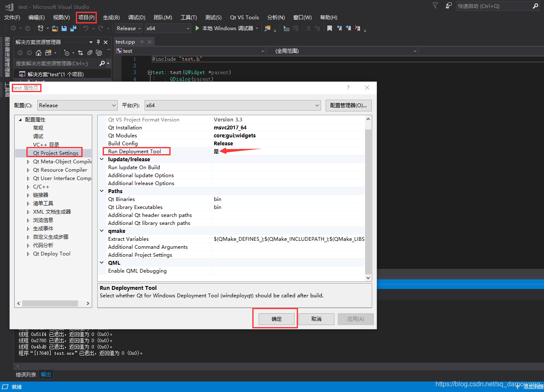Click Solution Explorer sync active document icon
The image size is (544, 392).
point(80,53)
